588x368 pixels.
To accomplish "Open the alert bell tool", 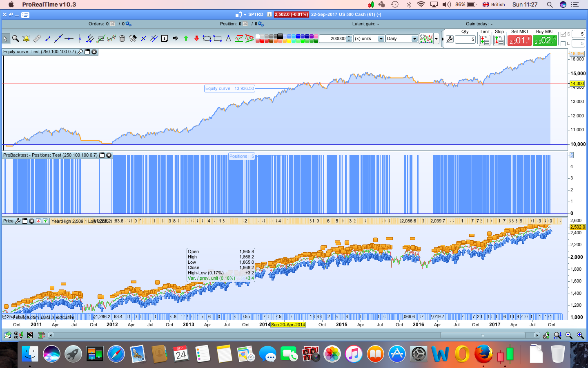I will click(27, 38).
